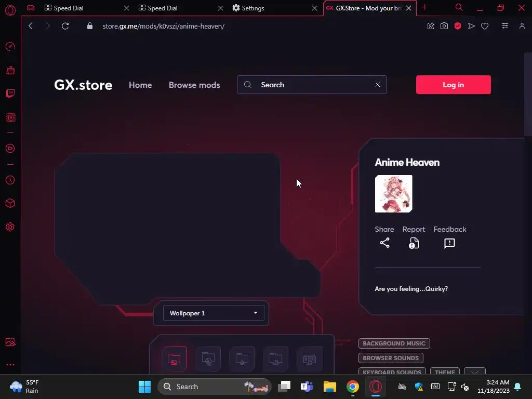Select the second mod content folder icon
Viewport: 532px width, 399px height.
pos(208,358)
